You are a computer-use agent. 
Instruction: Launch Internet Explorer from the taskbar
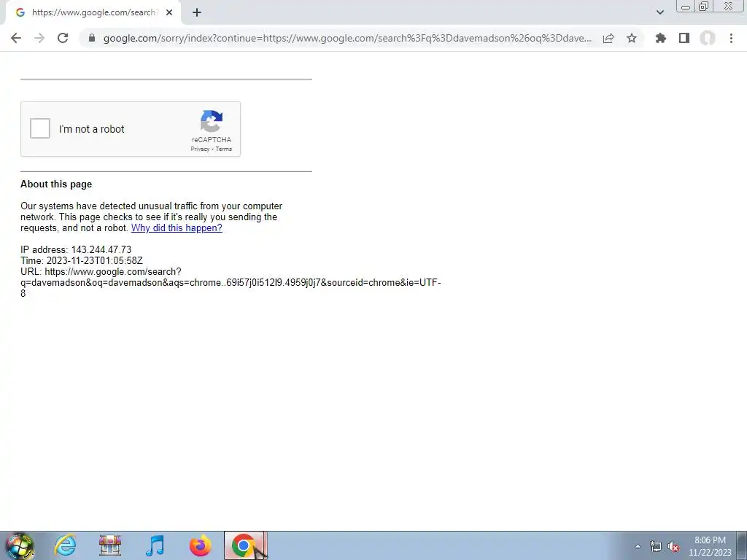tap(65, 545)
